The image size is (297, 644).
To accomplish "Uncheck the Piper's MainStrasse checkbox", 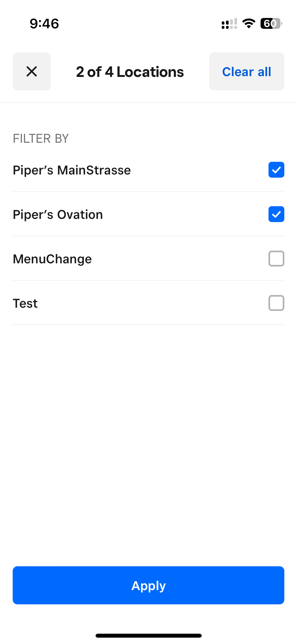I will [276, 170].
